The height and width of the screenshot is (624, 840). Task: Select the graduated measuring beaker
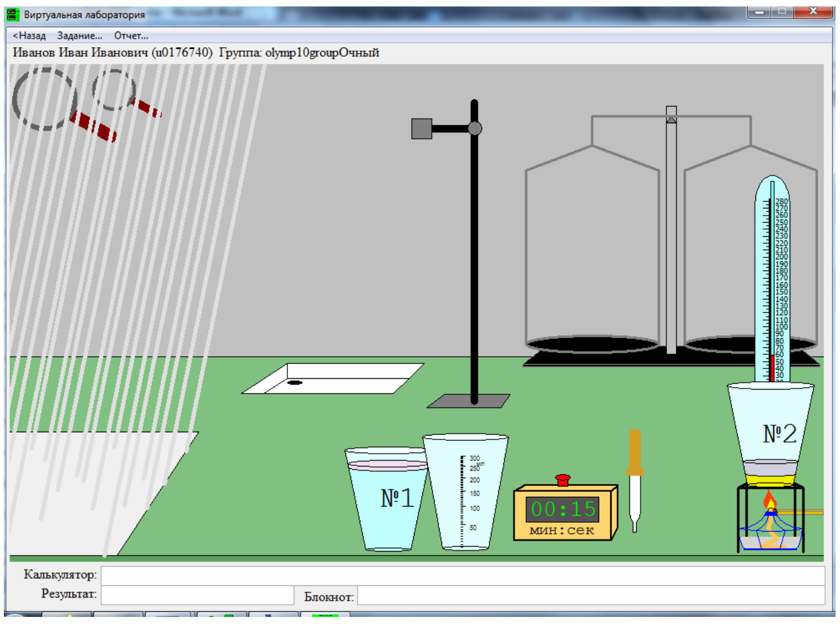(x=466, y=492)
